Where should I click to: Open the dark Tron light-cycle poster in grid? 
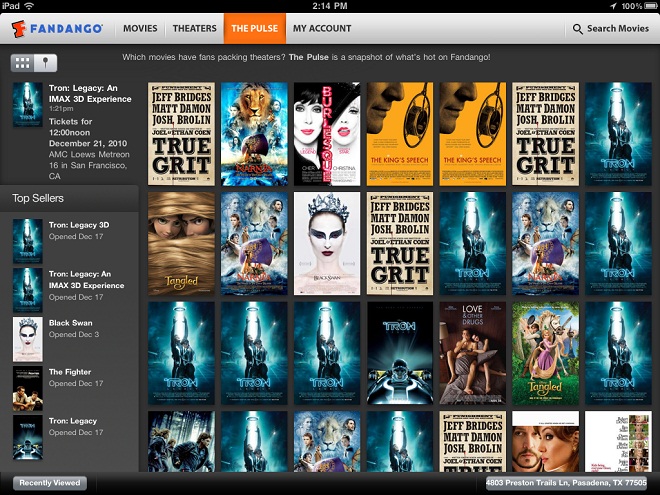coord(400,353)
